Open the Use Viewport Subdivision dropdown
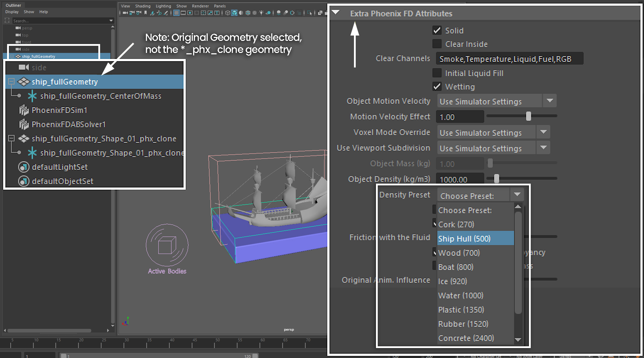 point(493,148)
